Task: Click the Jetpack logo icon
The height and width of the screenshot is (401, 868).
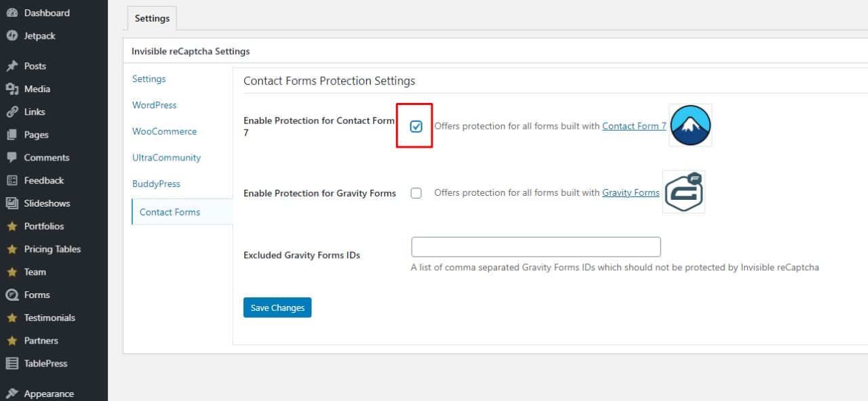Action: tap(12, 36)
